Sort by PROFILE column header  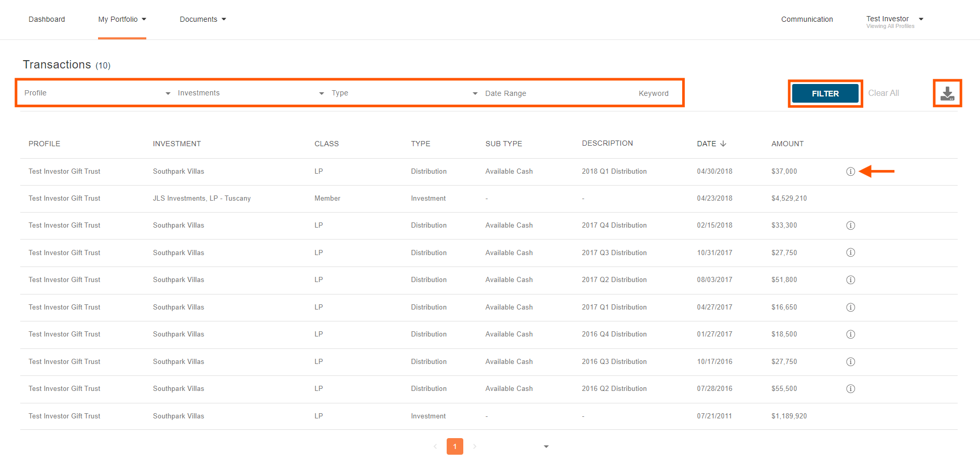(45, 144)
